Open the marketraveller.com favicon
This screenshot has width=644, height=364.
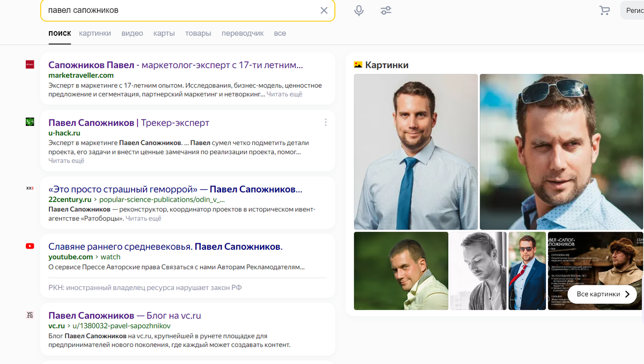[x=30, y=64]
